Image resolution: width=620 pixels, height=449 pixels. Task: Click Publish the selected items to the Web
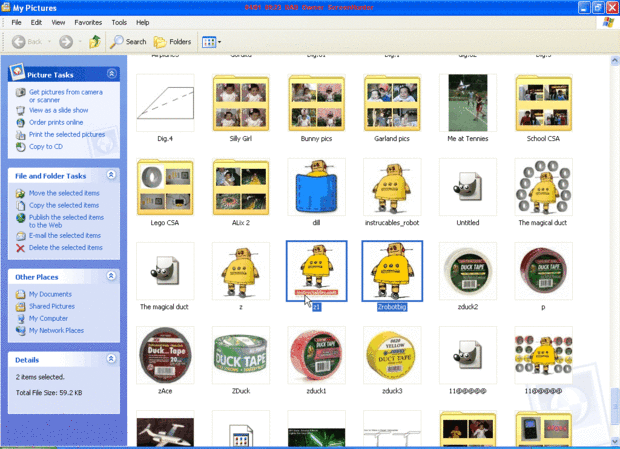pos(66,221)
